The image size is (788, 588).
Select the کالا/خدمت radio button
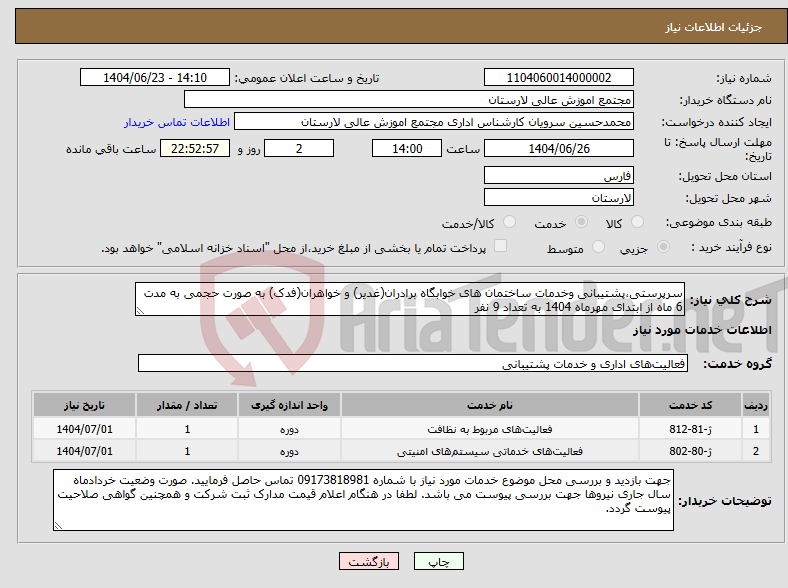coord(509,222)
